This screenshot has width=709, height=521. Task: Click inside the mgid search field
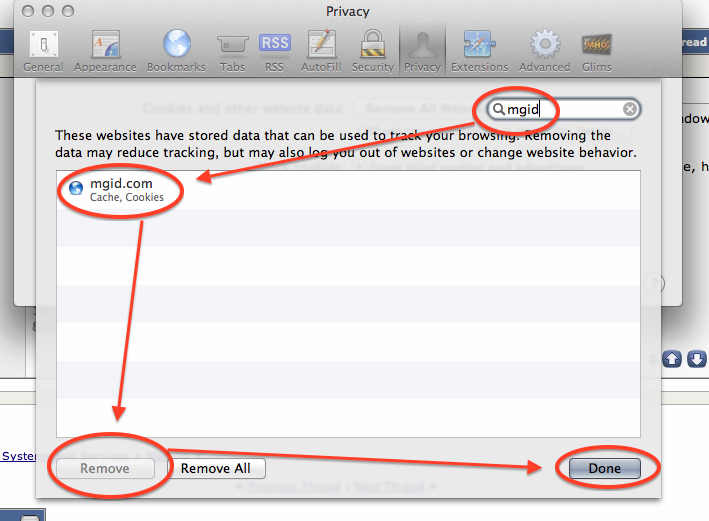click(563, 109)
